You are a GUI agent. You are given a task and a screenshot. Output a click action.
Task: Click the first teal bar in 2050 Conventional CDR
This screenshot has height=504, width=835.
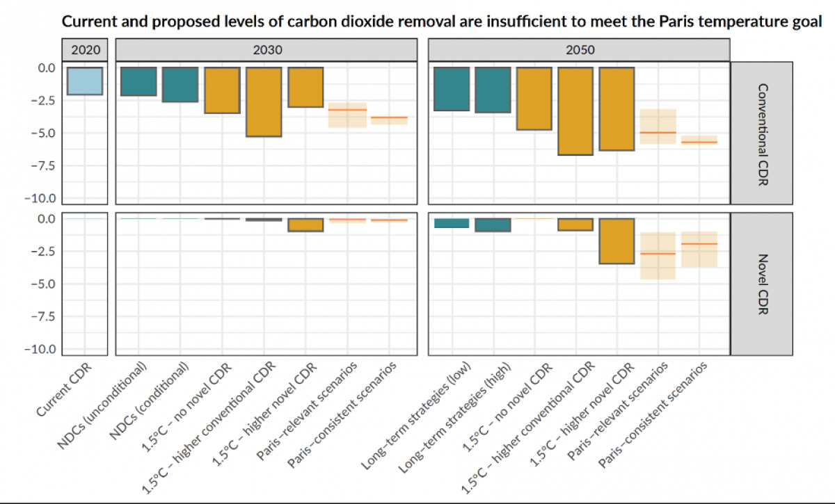(x=451, y=89)
